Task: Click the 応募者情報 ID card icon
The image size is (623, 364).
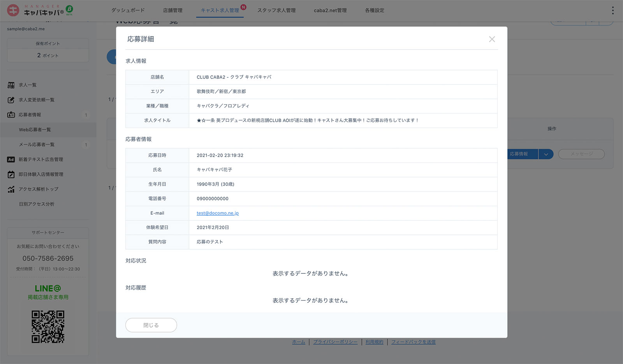Action: (11, 115)
